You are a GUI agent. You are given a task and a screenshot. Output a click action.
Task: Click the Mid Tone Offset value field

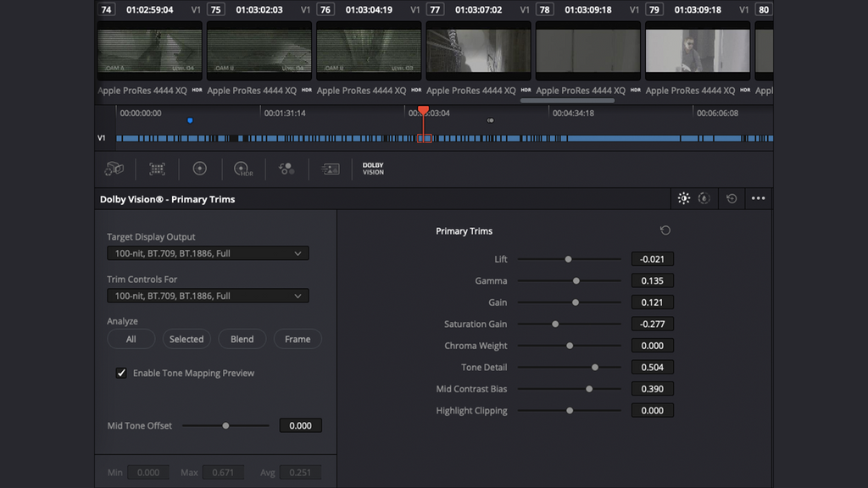(301, 425)
